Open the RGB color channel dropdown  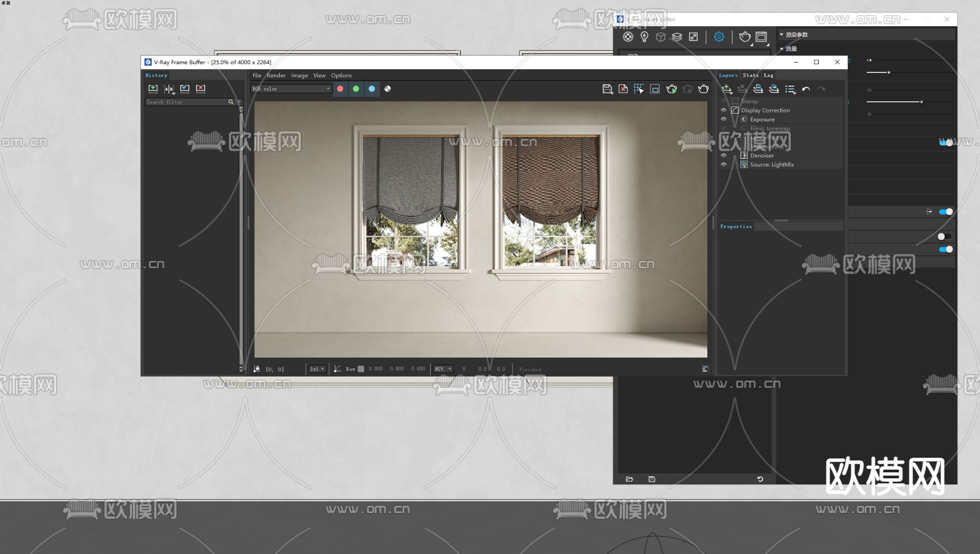pyautogui.click(x=291, y=89)
